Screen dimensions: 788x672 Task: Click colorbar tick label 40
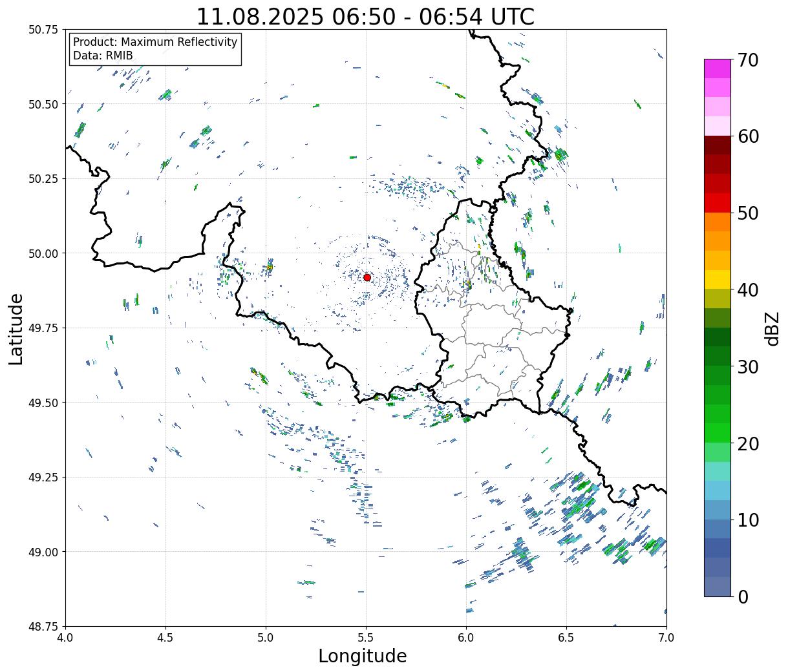tap(748, 290)
